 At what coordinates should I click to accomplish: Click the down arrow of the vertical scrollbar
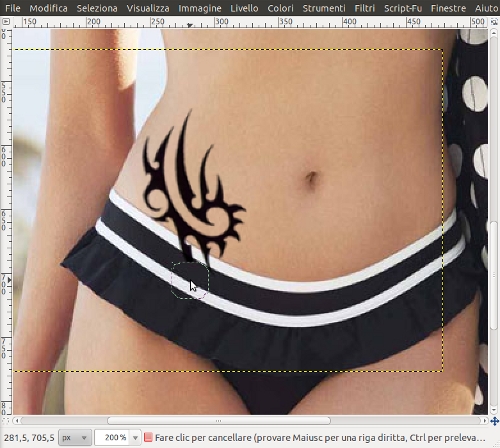pyautogui.click(x=494, y=410)
